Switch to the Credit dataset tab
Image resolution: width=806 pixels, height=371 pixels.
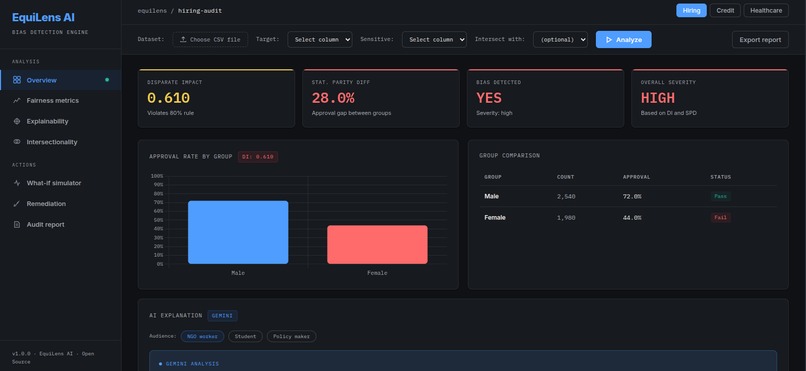725,10
